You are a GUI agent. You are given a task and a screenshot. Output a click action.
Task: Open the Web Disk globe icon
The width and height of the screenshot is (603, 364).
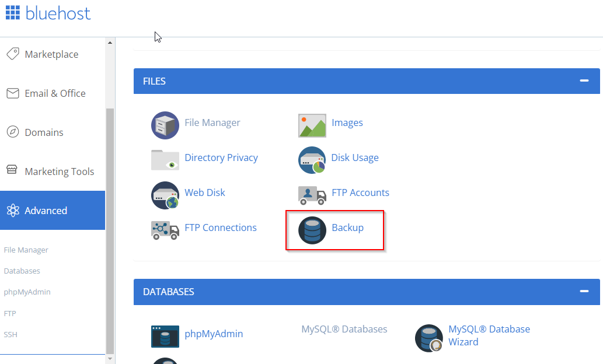pos(165,195)
